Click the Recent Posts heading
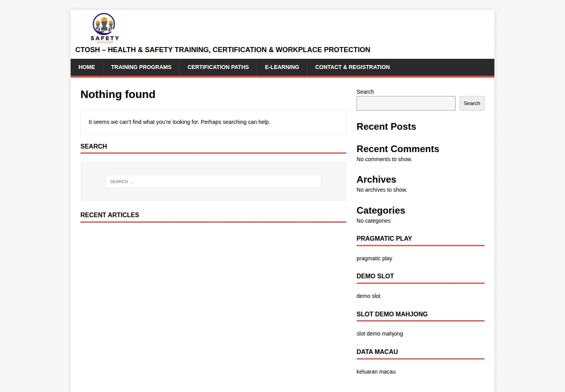 click(386, 127)
